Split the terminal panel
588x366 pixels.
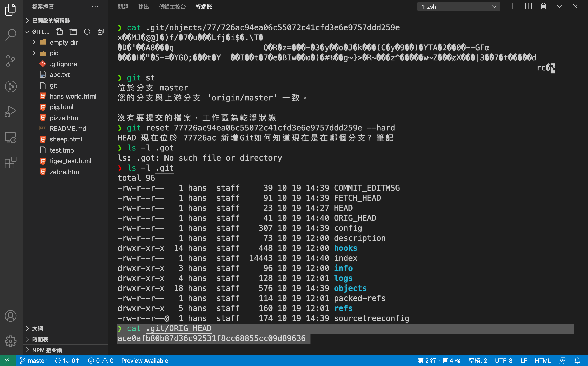[528, 6]
